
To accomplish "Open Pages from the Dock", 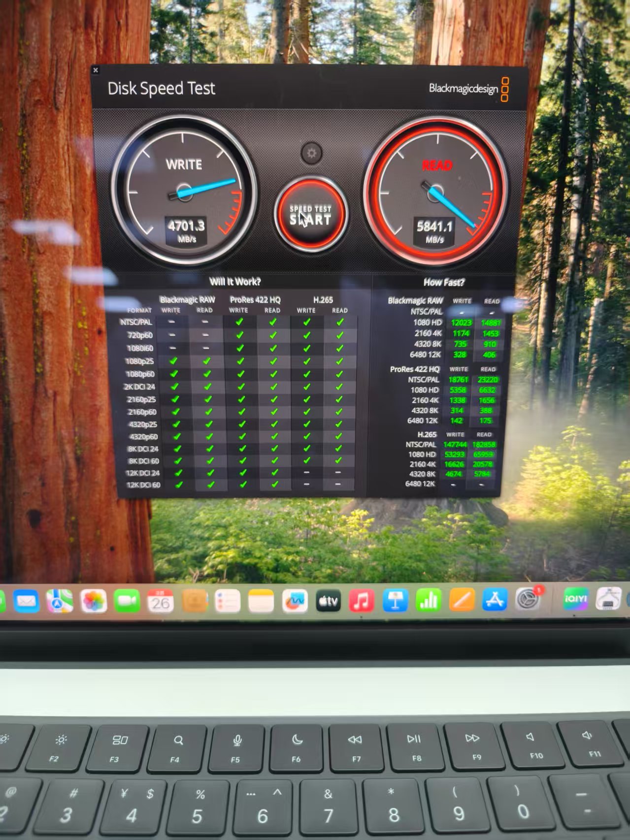I will point(462,600).
